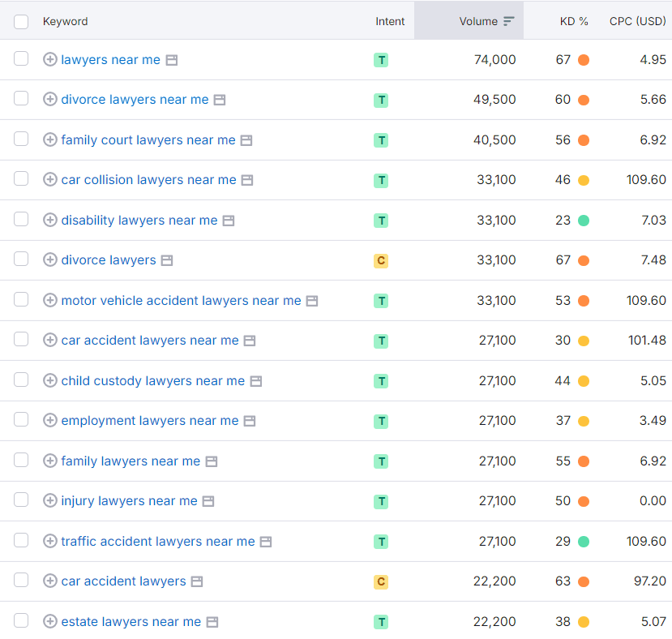
Task: Toggle select-all checkbox in header
Action: (x=21, y=21)
